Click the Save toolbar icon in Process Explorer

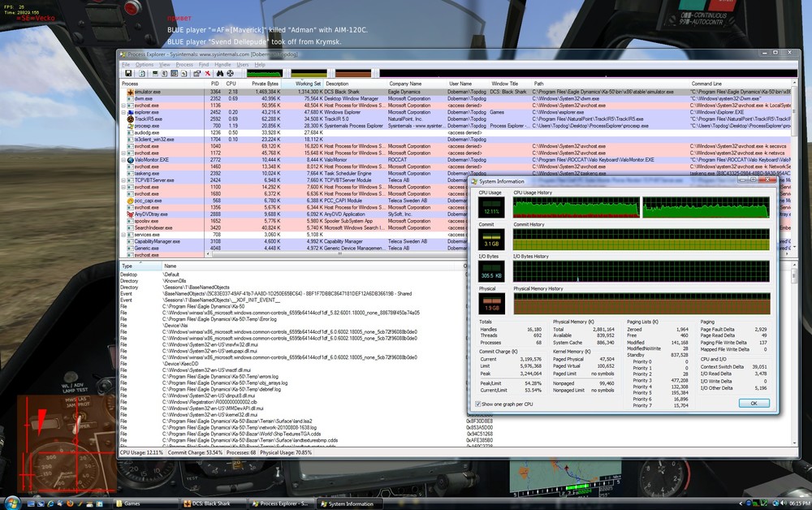point(127,74)
